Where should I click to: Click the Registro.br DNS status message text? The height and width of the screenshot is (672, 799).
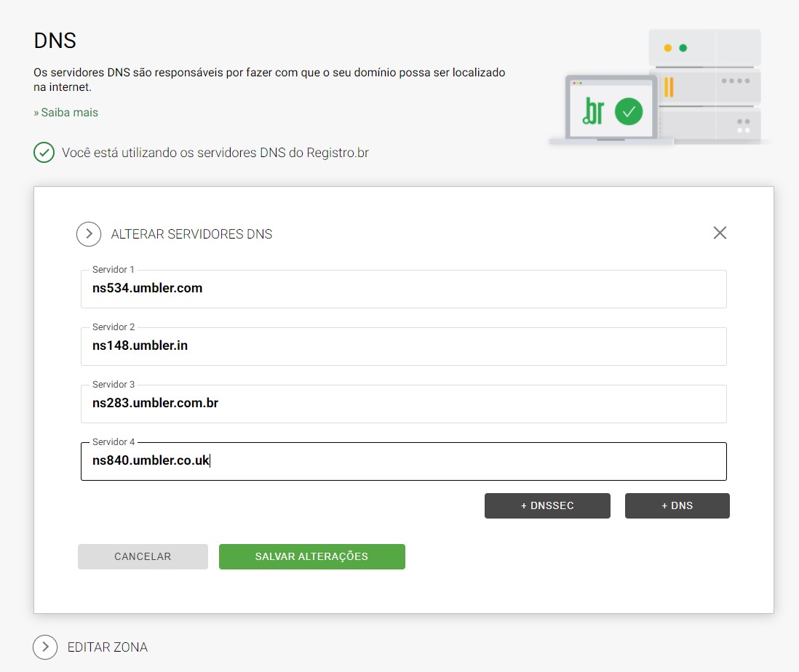tap(215, 153)
